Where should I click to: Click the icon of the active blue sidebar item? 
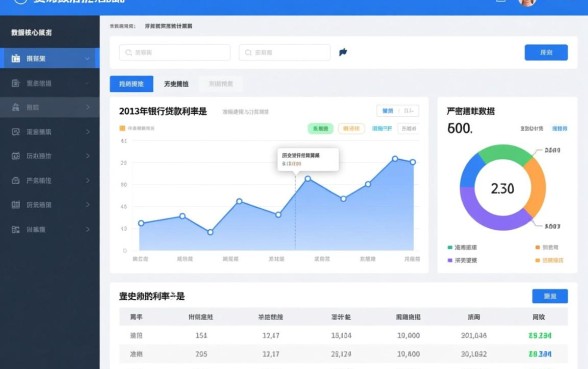click(x=16, y=58)
